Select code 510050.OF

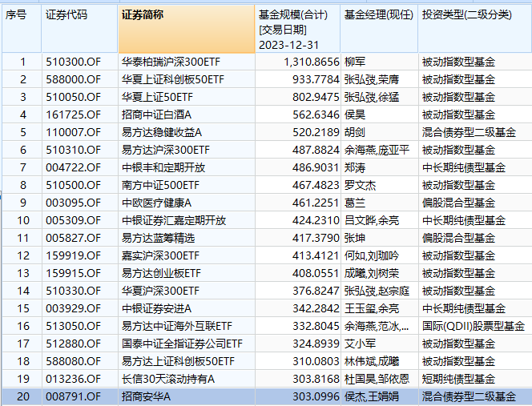pos(73,97)
